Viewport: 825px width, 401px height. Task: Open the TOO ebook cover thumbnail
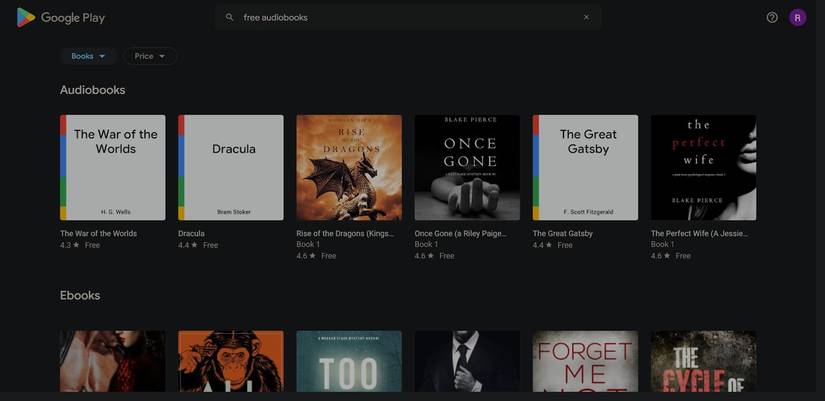pyautogui.click(x=349, y=361)
